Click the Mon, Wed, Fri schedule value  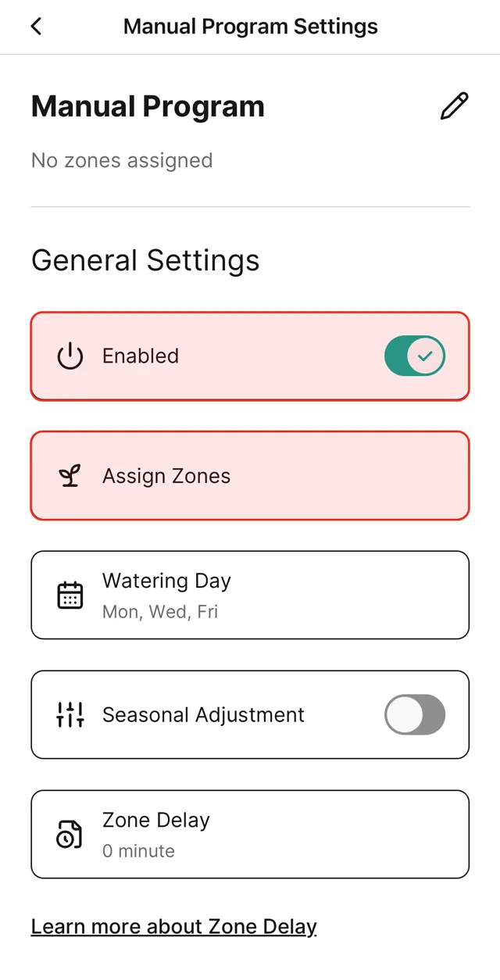click(x=160, y=612)
